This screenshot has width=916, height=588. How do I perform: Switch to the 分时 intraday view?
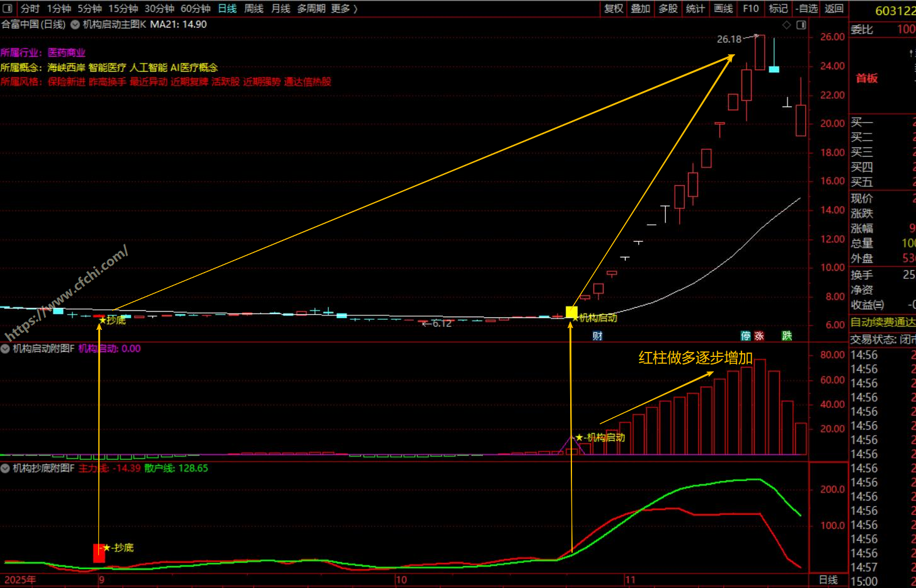click(x=30, y=8)
